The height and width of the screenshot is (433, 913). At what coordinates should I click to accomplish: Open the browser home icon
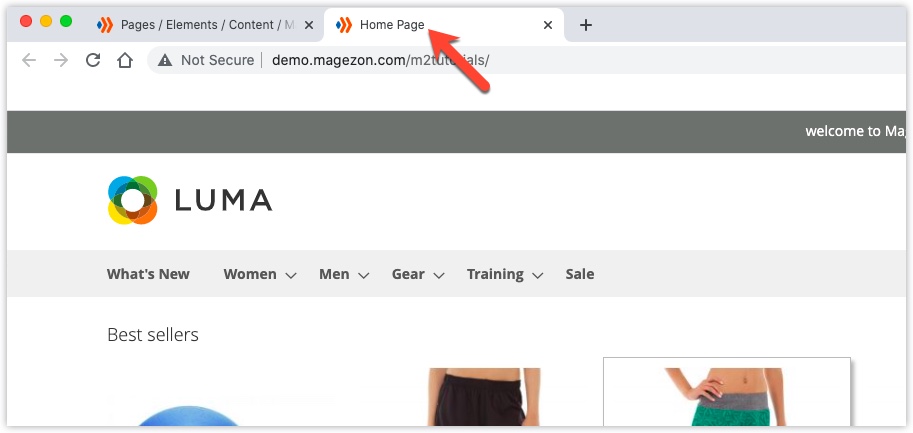click(125, 60)
